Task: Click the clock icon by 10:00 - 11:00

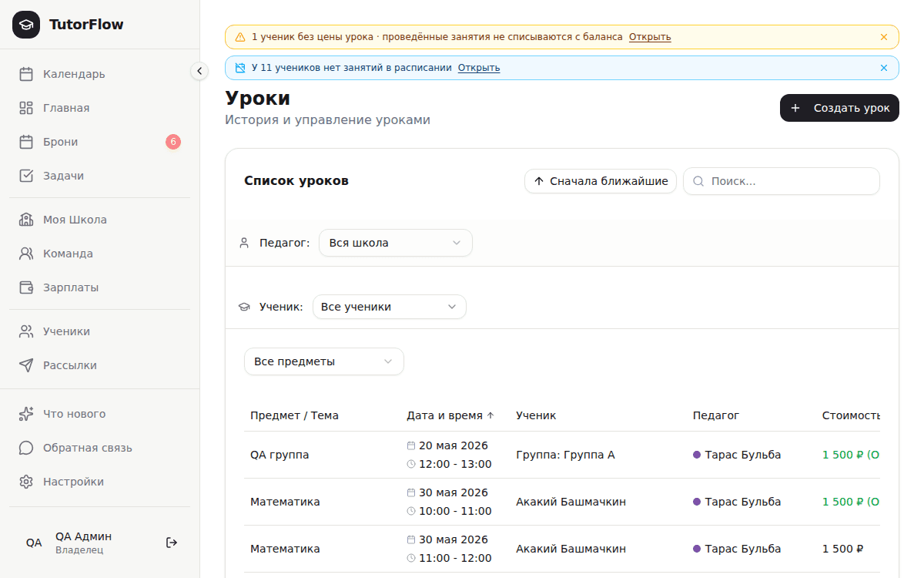Action: (x=411, y=511)
